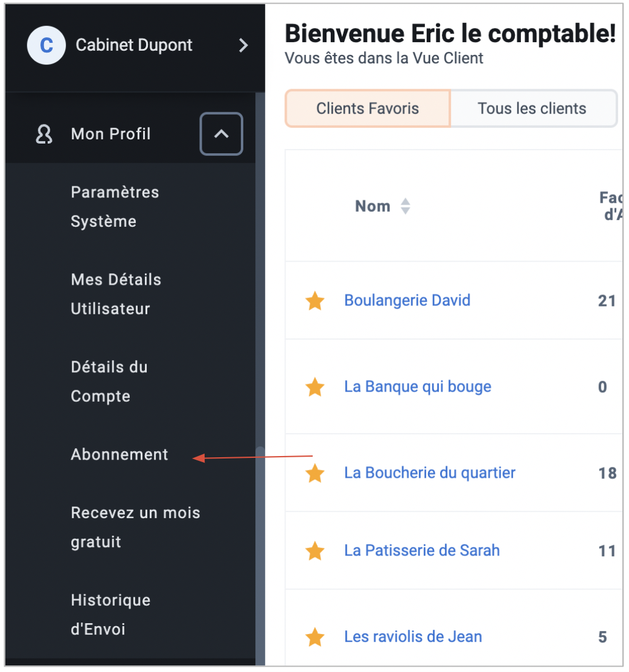The image size is (629, 672).
Task: Click the Mon Profil person icon
Action: 44,134
